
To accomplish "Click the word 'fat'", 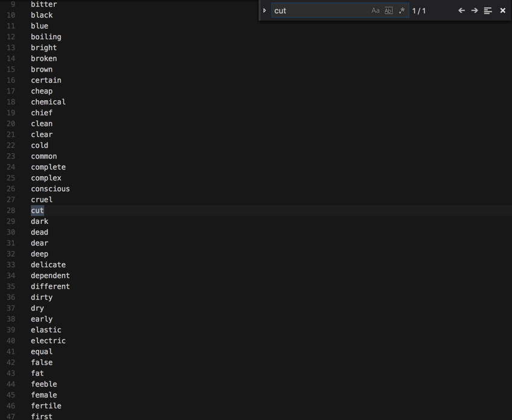I will [37, 373].
